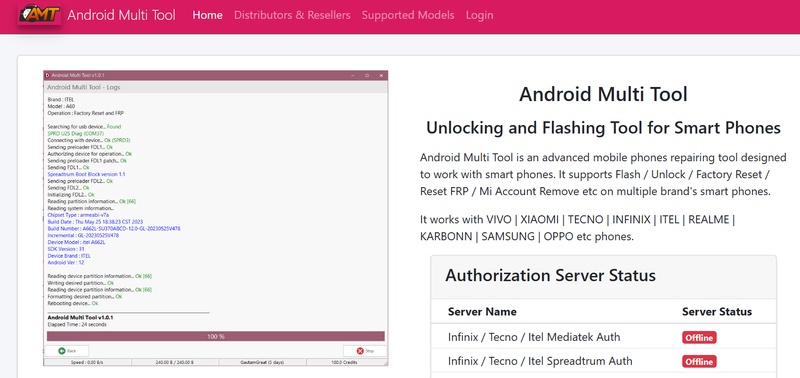Image resolution: width=800 pixels, height=378 pixels.
Task: Click Offline badge for Mediatek Auth
Action: coord(699,337)
